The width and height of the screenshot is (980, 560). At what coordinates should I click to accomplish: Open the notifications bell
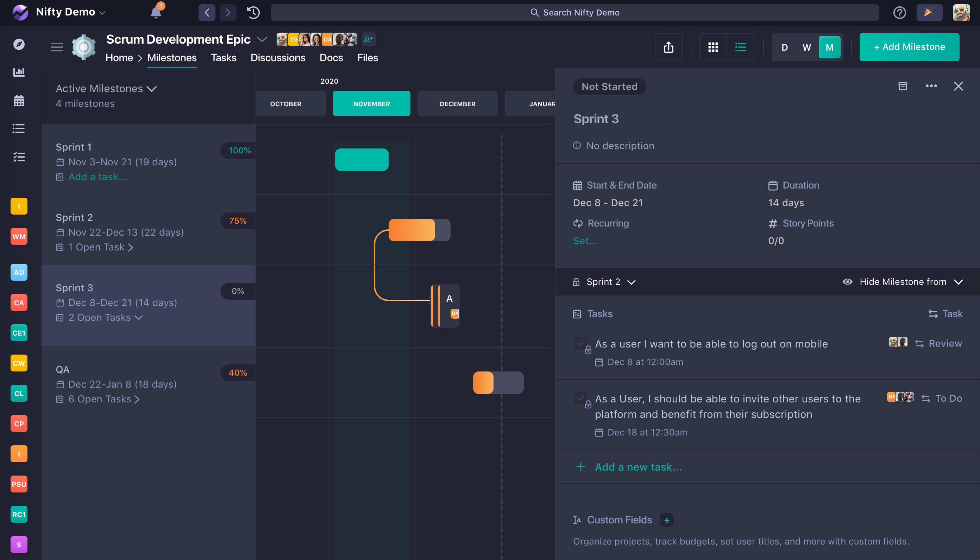coord(156,12)
